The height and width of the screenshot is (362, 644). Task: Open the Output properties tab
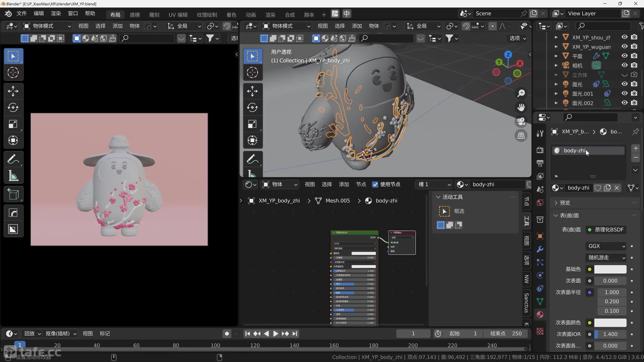tap(540, 163)
